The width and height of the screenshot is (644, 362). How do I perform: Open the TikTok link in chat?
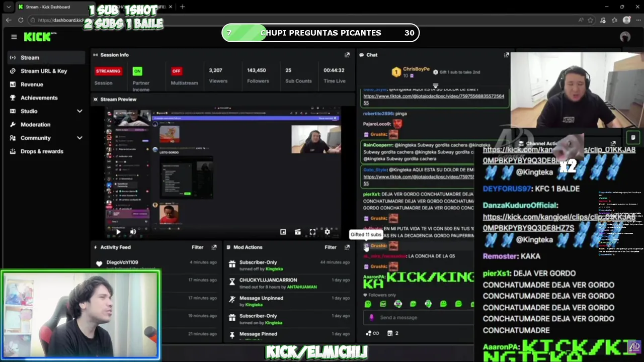(x=433, y=99)
